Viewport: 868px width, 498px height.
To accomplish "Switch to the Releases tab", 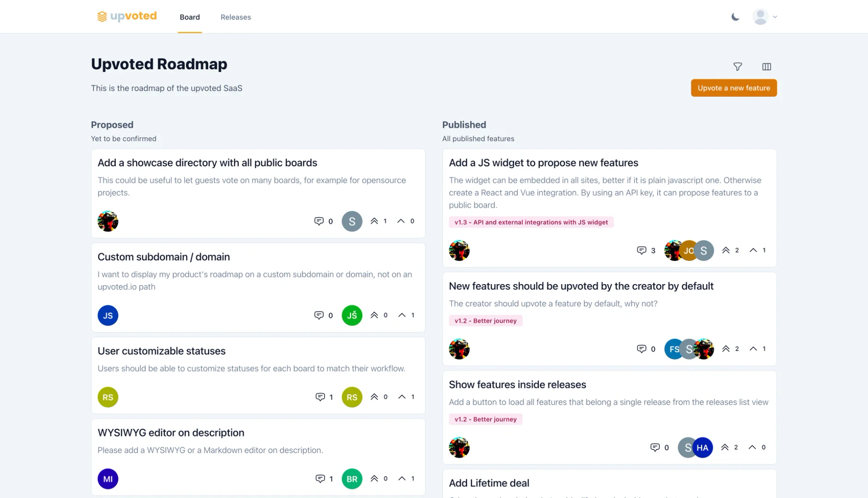I will click(x=236, y=17).
